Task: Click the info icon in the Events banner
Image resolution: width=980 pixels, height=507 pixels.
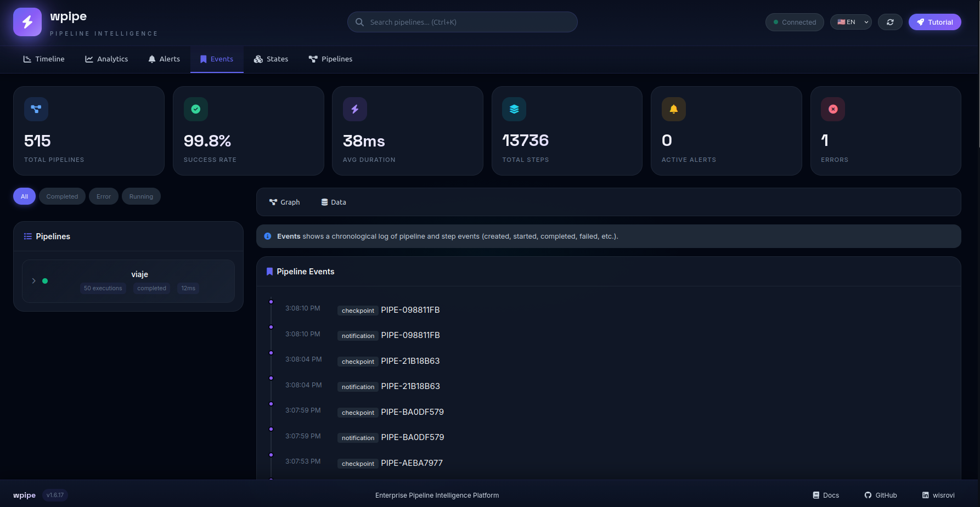Action: click(x=268, y=236)
